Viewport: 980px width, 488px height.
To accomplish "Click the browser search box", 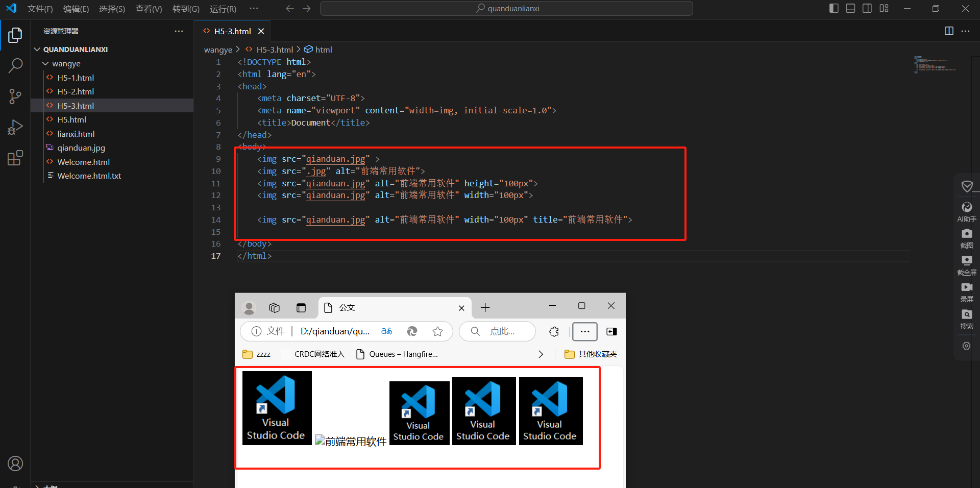I will click(x=497, y=331).
